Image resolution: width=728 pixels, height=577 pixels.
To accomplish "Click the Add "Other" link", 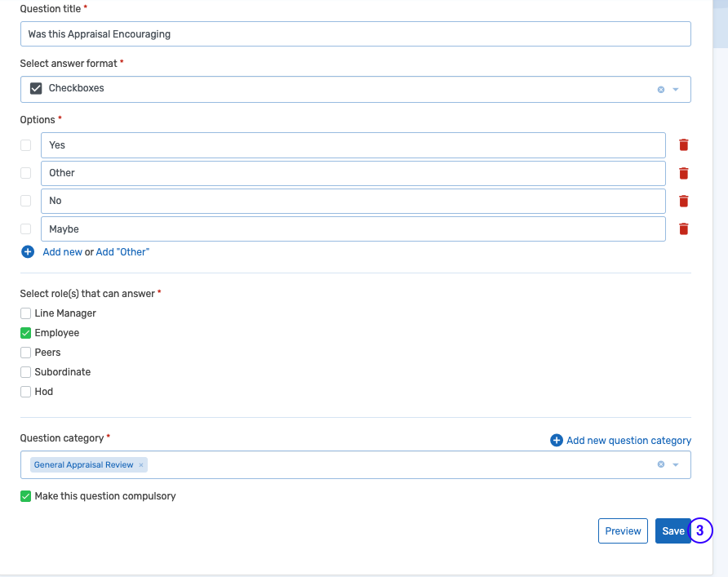I will [x=122, y=252].
